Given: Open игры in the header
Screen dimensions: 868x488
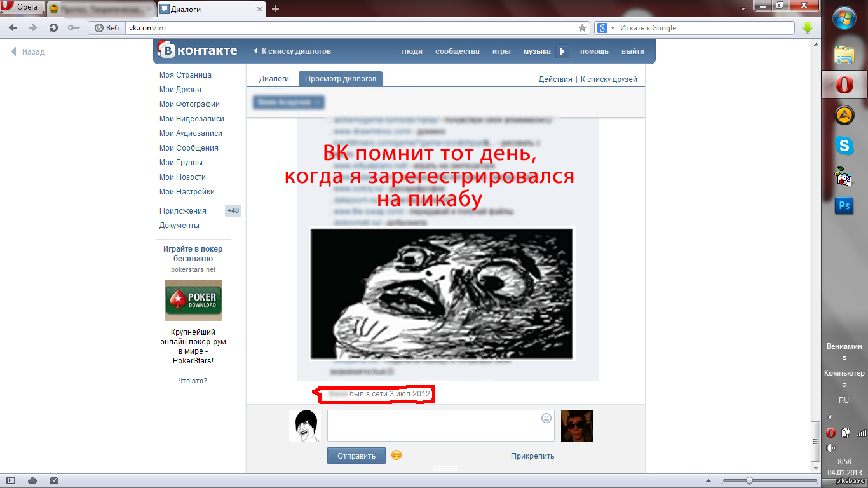Looking at the screenshot, I should point(501,51).
